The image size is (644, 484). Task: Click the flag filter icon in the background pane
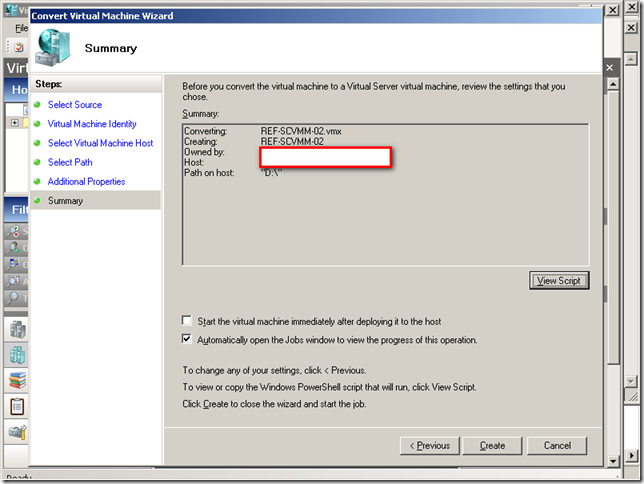point(13,264)
